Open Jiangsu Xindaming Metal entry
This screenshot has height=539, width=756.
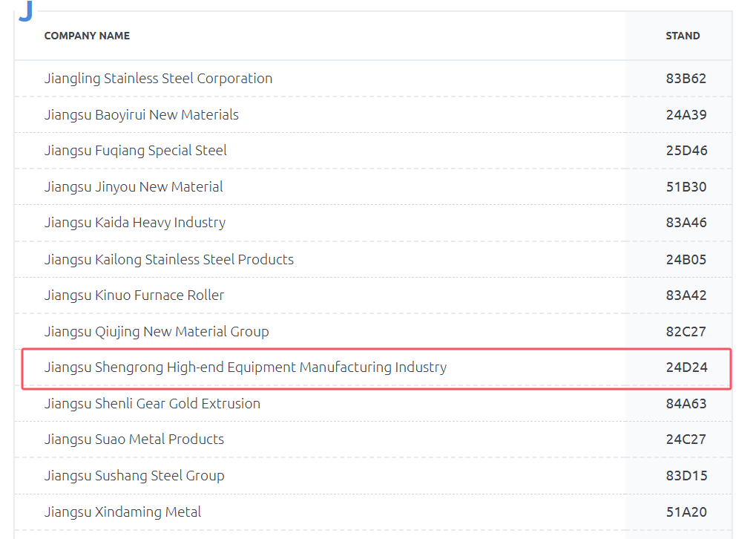pyautogui.click(x=122, y=512)
